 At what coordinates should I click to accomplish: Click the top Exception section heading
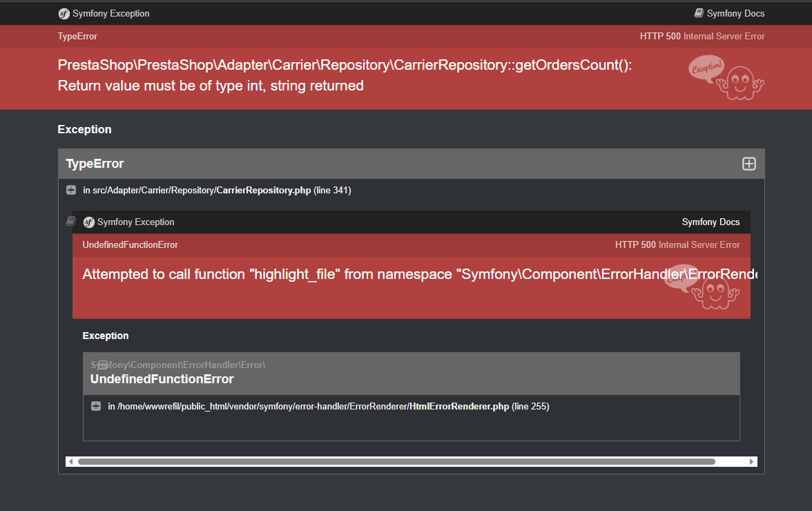[x=84, y=129]
